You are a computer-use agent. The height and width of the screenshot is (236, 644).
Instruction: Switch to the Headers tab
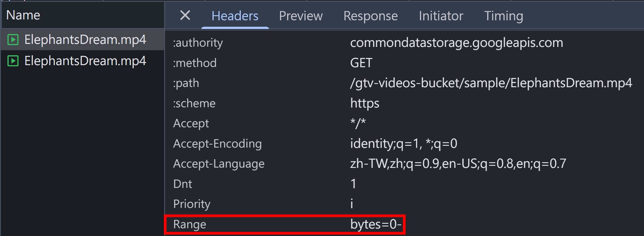click(235, 16)
